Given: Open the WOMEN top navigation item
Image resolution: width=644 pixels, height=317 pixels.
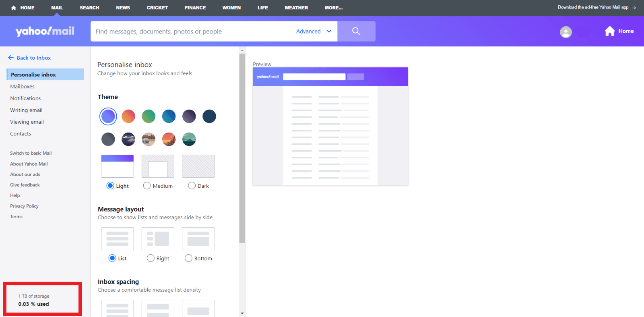Looking at the screenshot, I should click(x=231, y=8).
